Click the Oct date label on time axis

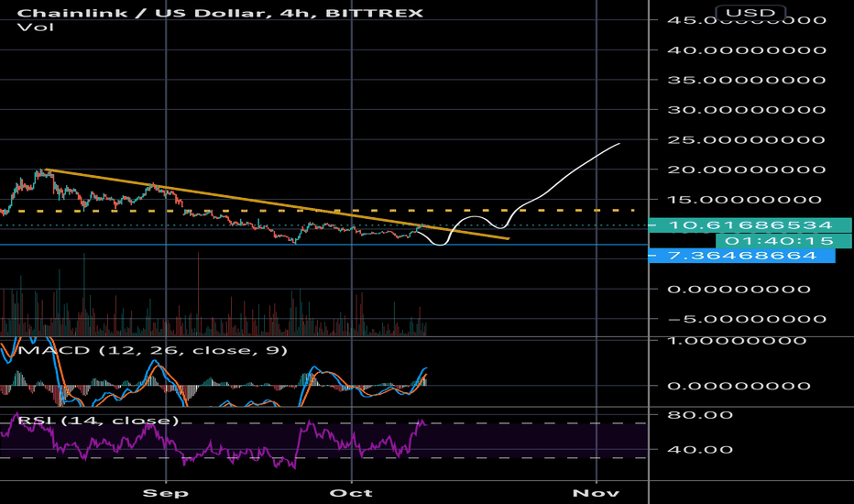coord(351,493)
